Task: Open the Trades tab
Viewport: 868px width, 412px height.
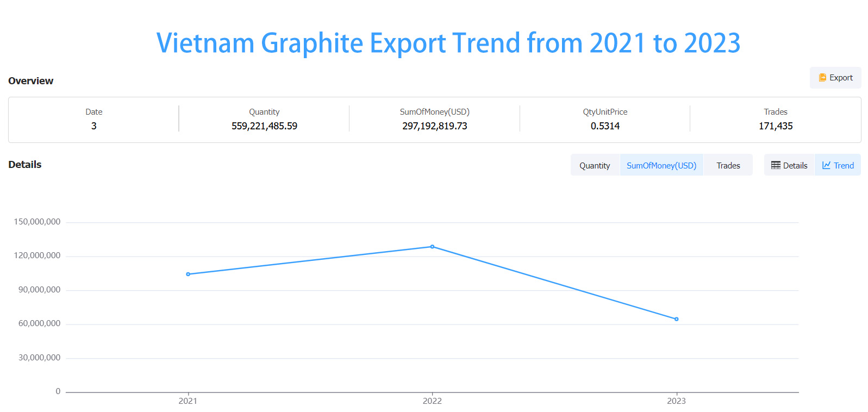Action: point(728,165)
